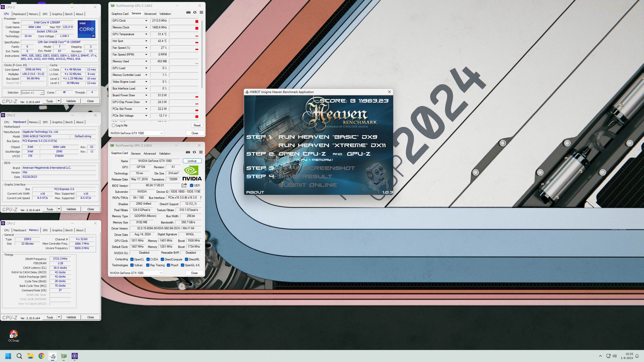Screen dimensions: 644x362
Task: Enable the Log to file checkbox
Action: pos(114,125)
